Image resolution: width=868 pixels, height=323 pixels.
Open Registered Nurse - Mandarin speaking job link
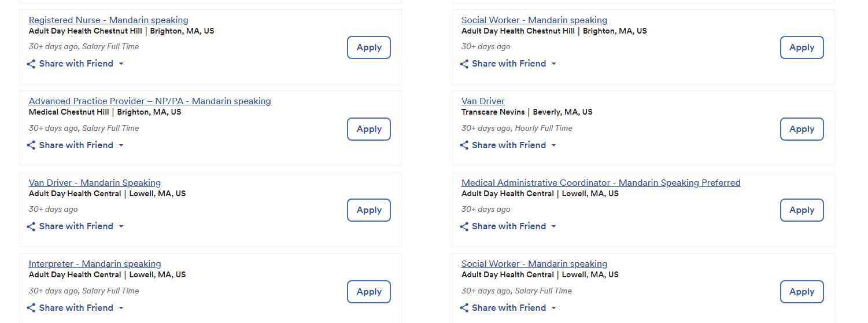pyautogui.click(x=108, y=20)
